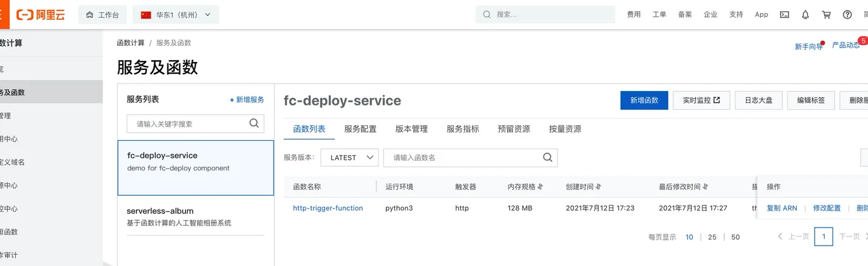Switch to the 服务配置 tab
The width and height of the screenshot is (868, 266).
click(x=360, y=129)
